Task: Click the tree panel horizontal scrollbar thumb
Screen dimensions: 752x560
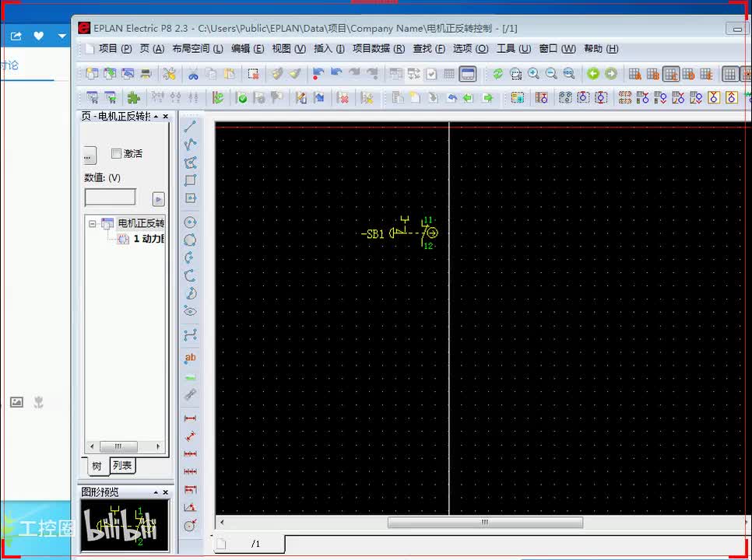Action: (x=118, y=446)
